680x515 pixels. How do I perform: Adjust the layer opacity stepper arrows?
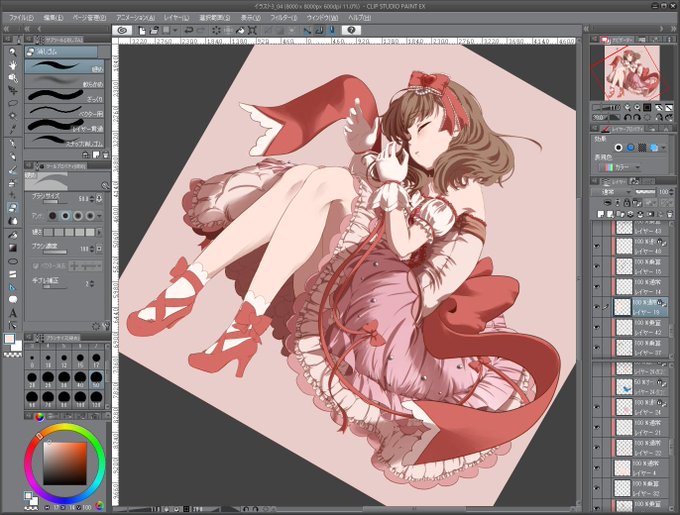click(x=672, y=192)
